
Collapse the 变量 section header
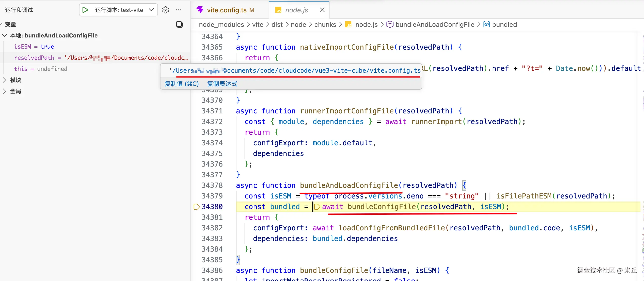point(10,24)
